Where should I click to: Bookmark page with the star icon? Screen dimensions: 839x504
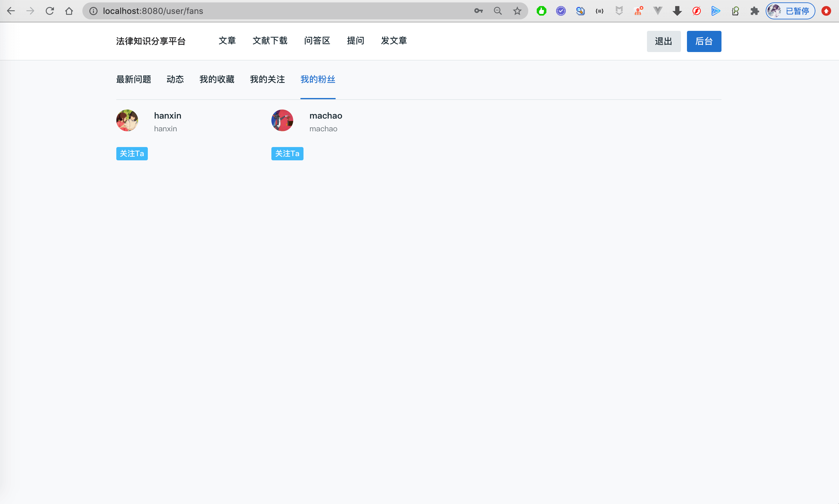point(517,11)
